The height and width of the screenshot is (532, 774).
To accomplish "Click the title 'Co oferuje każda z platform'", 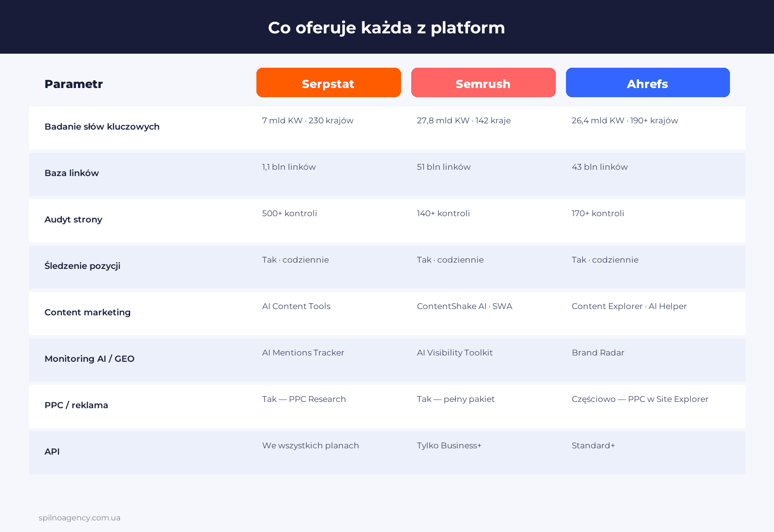I will [x=387, y=28].
